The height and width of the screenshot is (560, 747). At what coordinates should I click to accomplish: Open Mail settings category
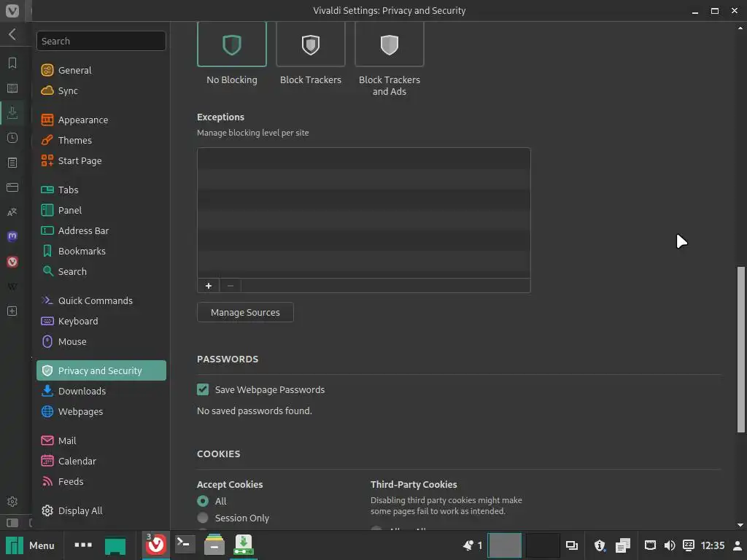click(x=101, y=440)
